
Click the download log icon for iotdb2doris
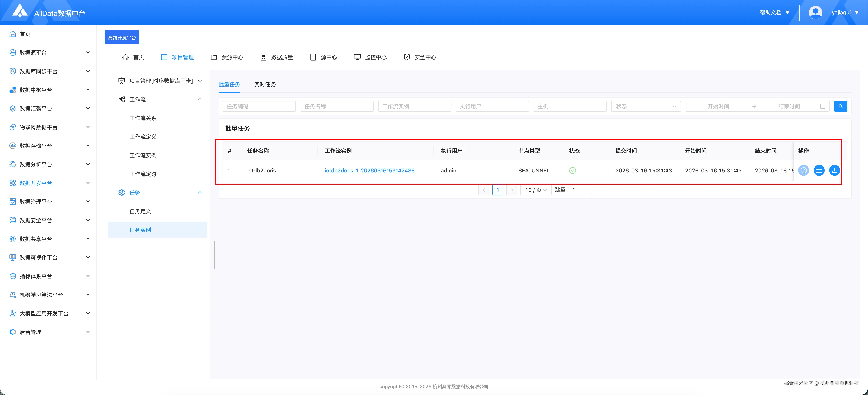tap(834, 170)
